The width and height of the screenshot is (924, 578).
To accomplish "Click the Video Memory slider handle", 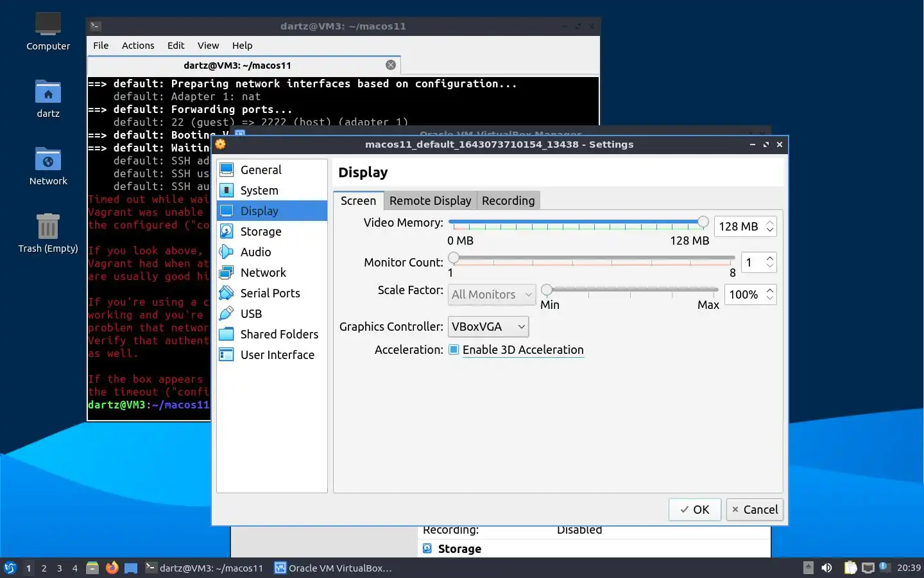I will (703, 222).
